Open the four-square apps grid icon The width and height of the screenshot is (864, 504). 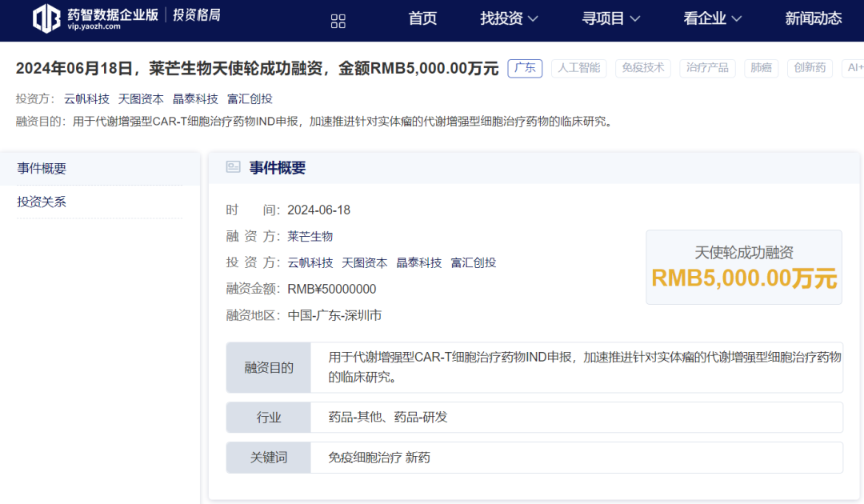[x=338, y=22]
